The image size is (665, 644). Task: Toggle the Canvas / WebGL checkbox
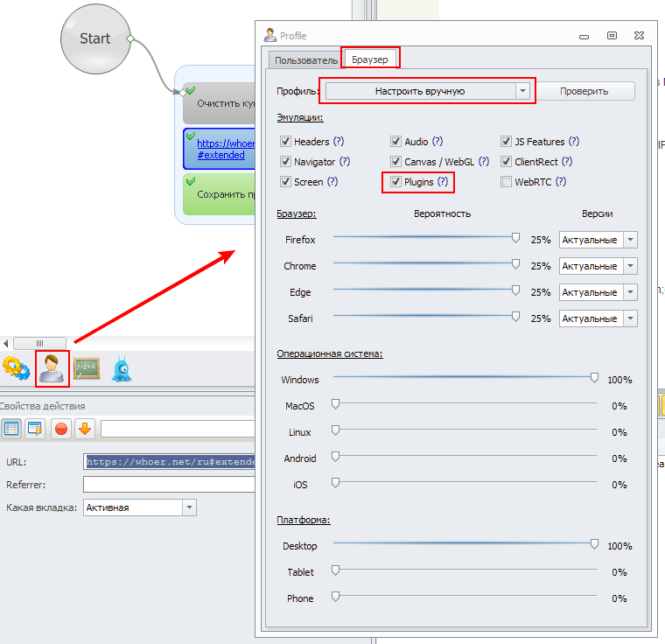(395, 162)
